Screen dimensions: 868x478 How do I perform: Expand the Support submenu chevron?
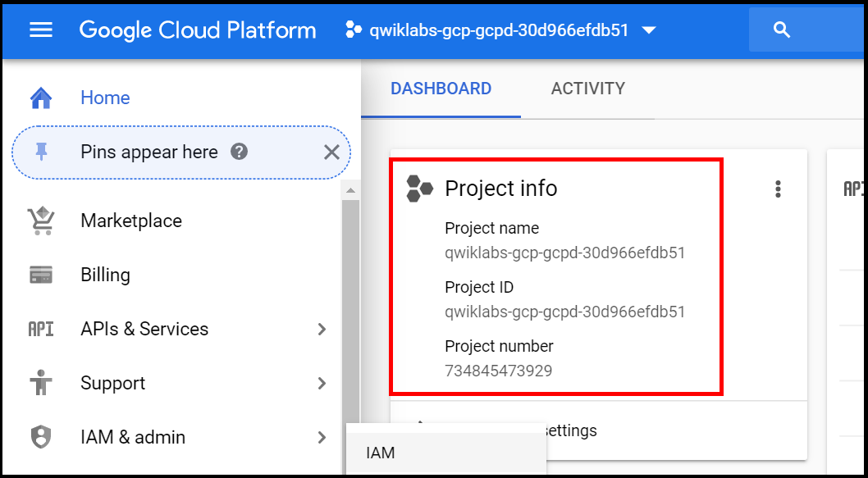(322, 383)
